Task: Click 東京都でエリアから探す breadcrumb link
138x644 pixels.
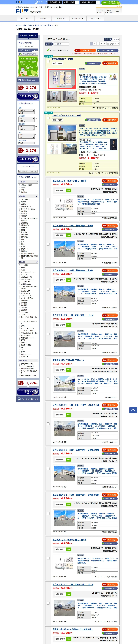Action: (x=43, y=25)
